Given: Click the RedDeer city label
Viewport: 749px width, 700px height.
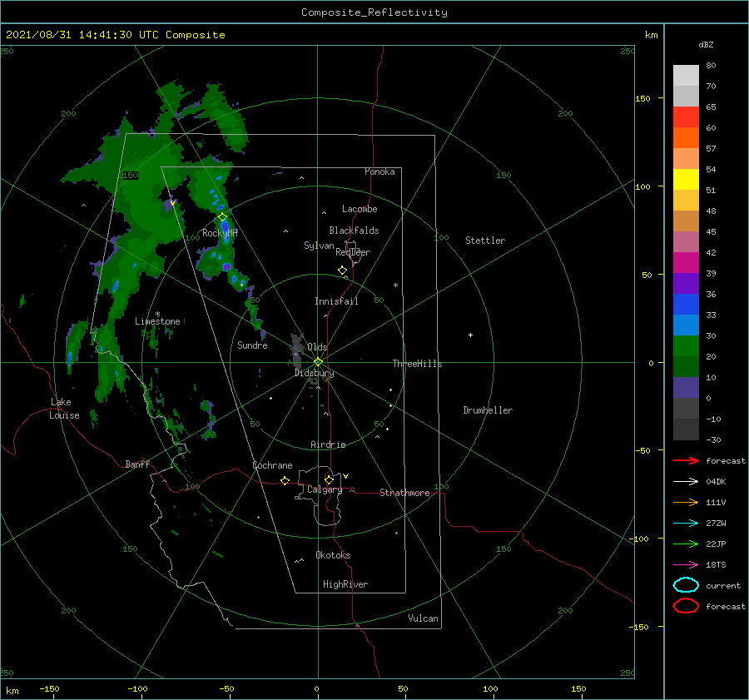Looking at the screenshot, I should tap(353, 252).
